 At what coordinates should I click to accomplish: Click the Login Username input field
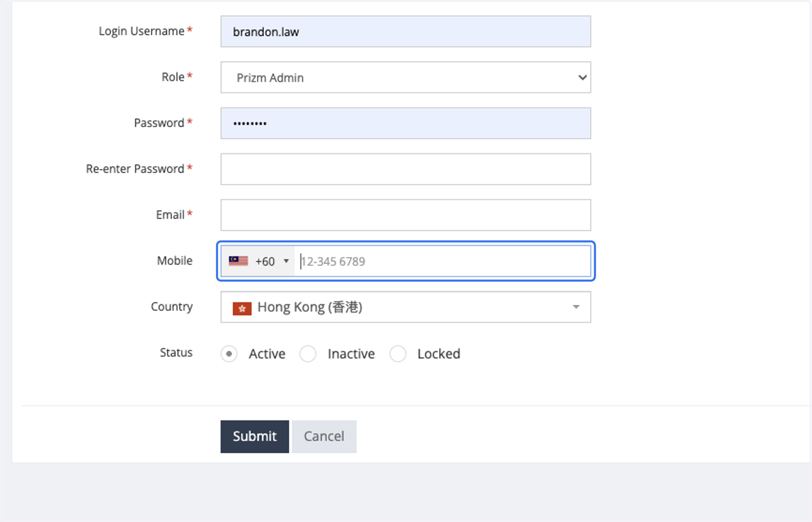405,31
